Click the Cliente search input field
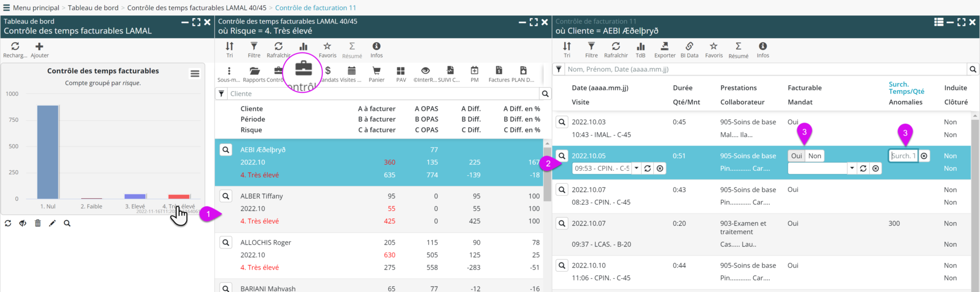The width and height of the screenshot is (980, 292). tap(383, 94)
